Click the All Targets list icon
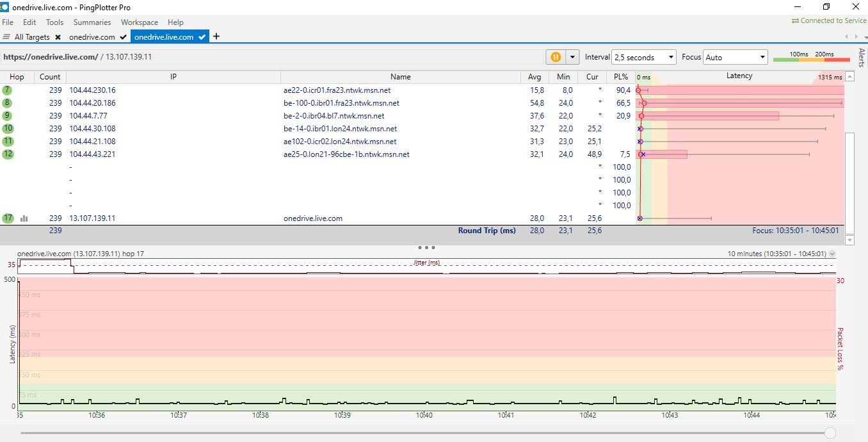Viewport: 868px width, 442px height. (7, 37)
